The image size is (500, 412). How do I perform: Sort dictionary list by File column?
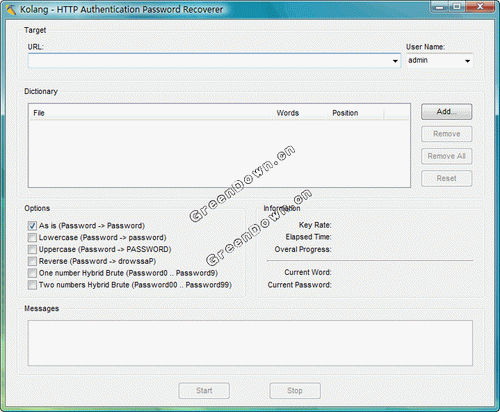click(x=151, y=113)
